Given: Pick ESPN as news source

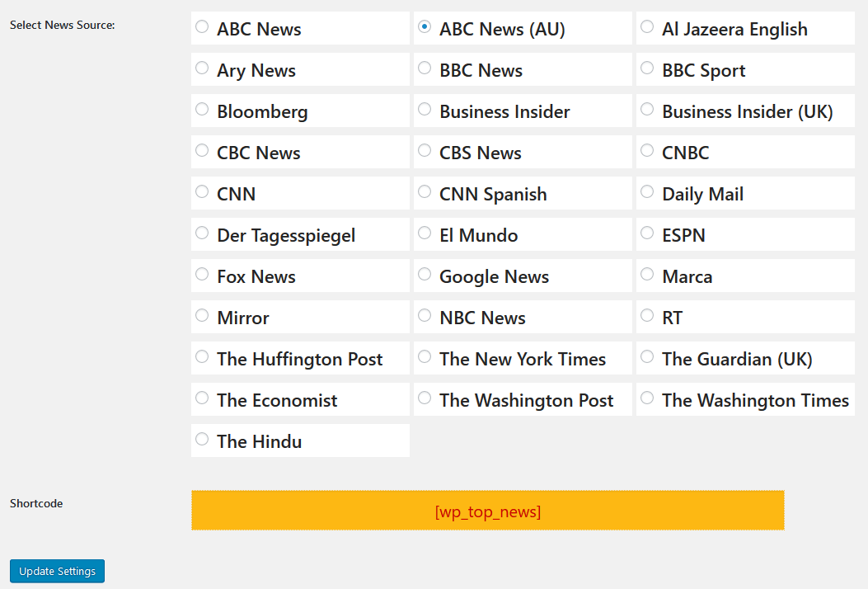Looking at the screenshot, I should click(x=647, y=233).
